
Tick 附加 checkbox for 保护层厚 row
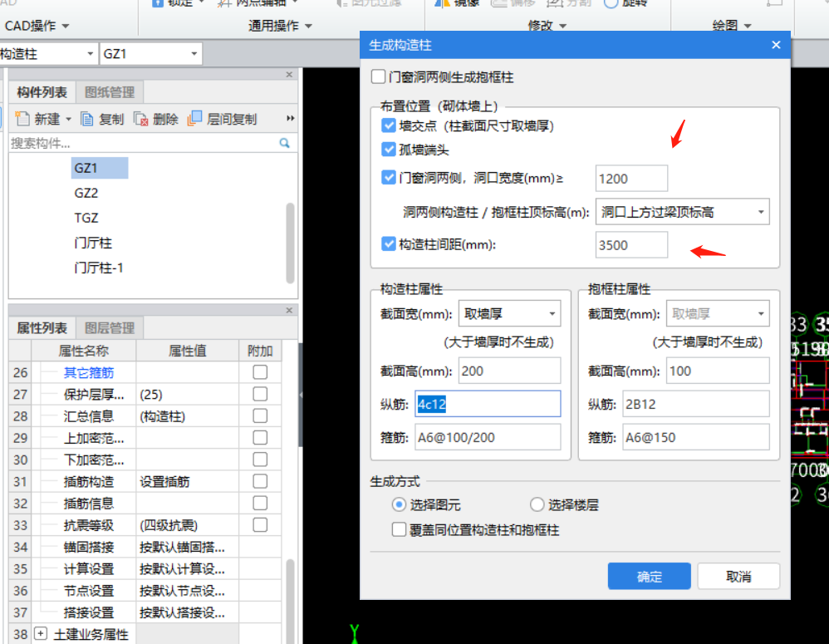coord(260,394)
